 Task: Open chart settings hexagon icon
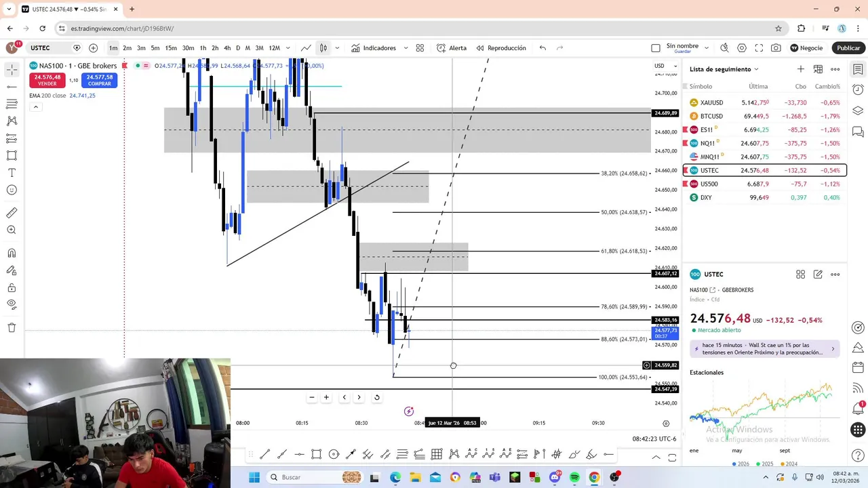tap(742, 48)
